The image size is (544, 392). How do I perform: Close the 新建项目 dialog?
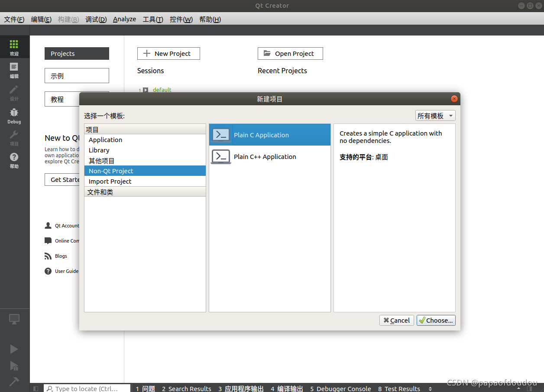454,99
